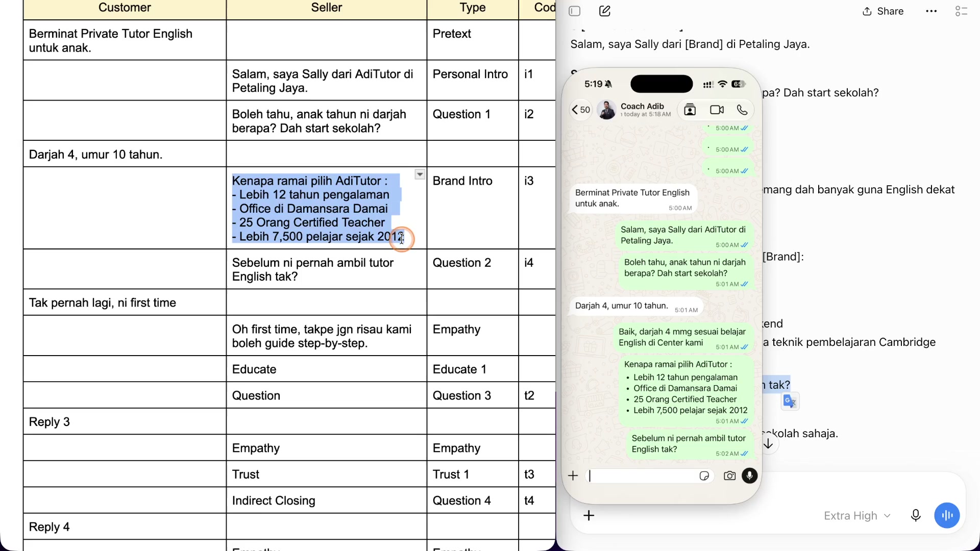
Task: Go back to chats list showing 50
Action: tap(581, 110)
